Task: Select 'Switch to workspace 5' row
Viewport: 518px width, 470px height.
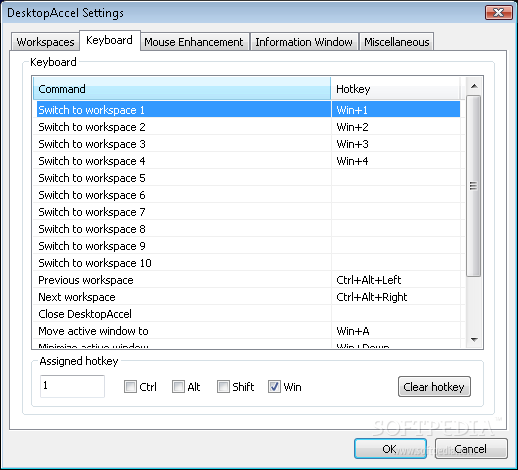Action: click(248, 178)
